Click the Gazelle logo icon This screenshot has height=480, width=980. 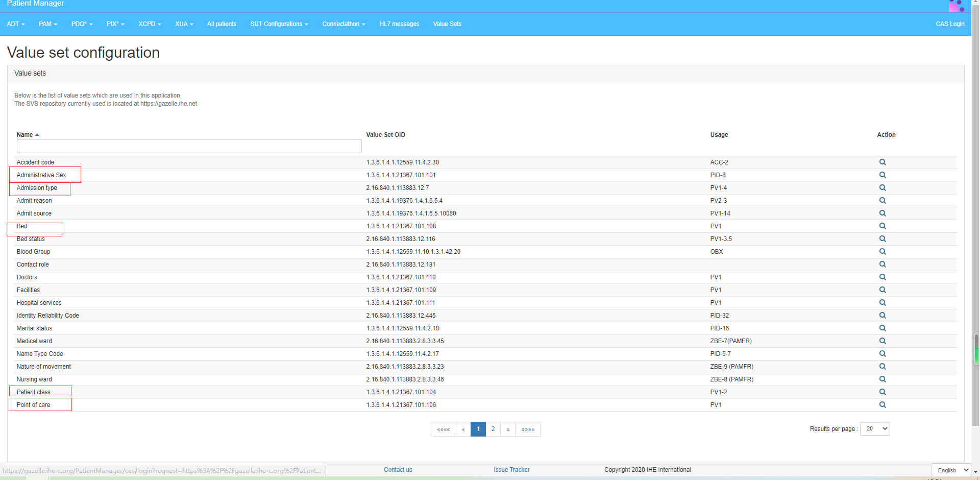956,6
